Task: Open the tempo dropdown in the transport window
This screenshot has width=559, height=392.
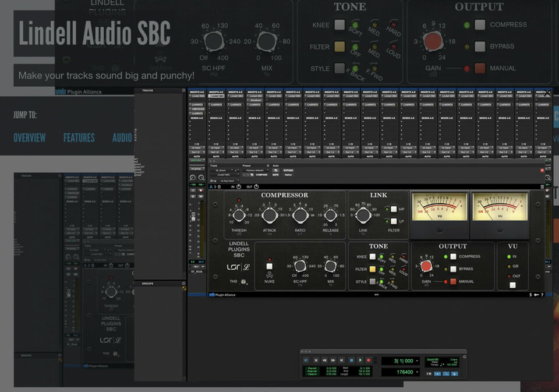Action: click(x=443, y=365)
